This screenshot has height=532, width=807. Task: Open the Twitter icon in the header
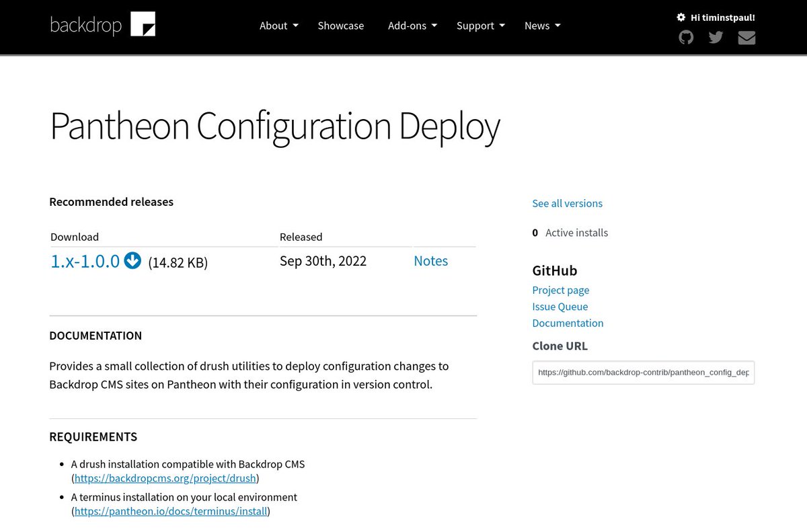click(716, 38)
